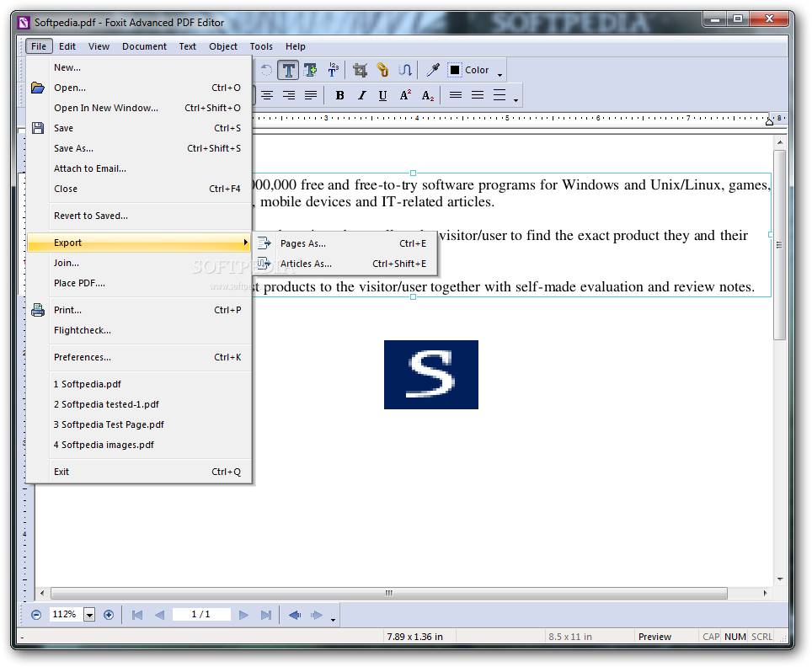This screenshot has height=667, width=812.
Task: Choose Exit from File menu
Action: click(x=138, y=472)
